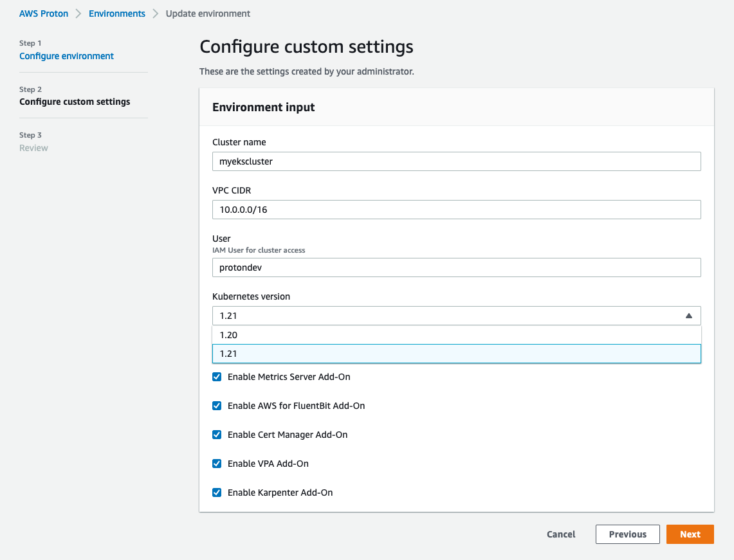
Task: Collapse the Kubernetes version dropdown arrow
Action: [x=688, y=316]
